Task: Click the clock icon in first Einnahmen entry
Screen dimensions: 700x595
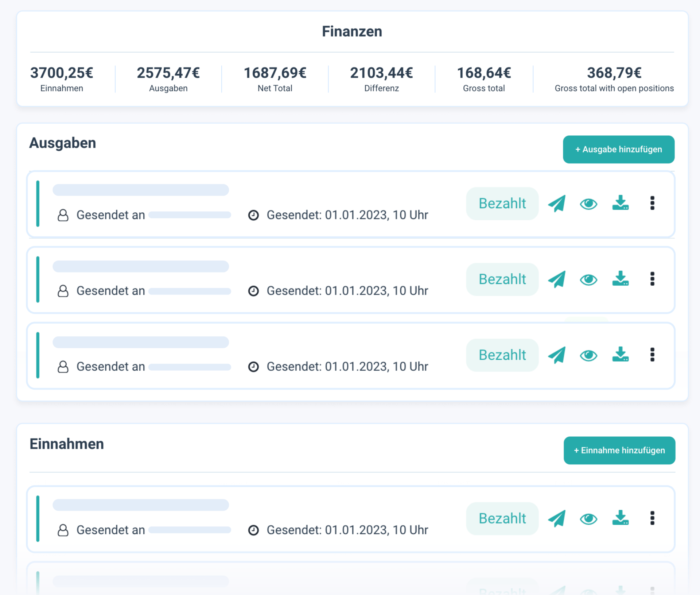Action: pyautogui.click(x=253, y=531)
